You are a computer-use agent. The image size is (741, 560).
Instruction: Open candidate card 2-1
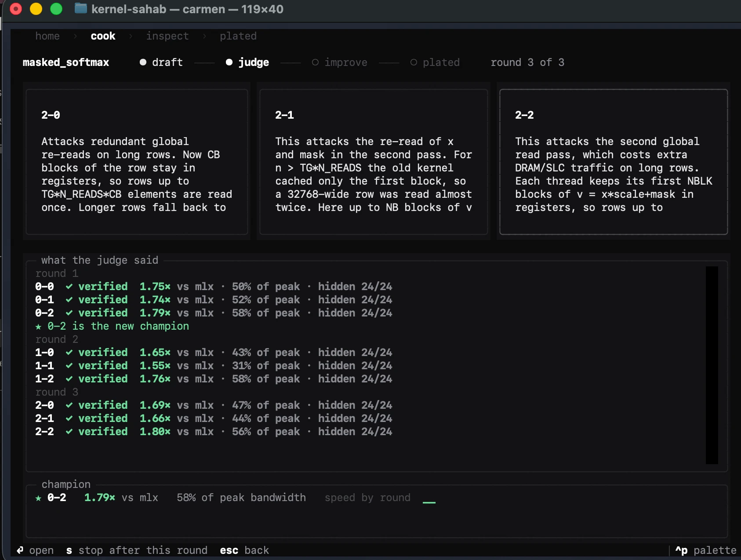374,162
